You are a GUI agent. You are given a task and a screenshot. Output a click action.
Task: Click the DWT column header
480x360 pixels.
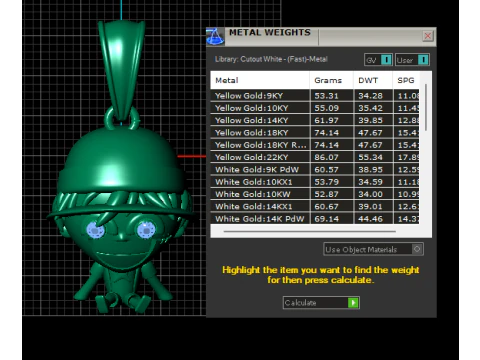[x=373, y=80]
